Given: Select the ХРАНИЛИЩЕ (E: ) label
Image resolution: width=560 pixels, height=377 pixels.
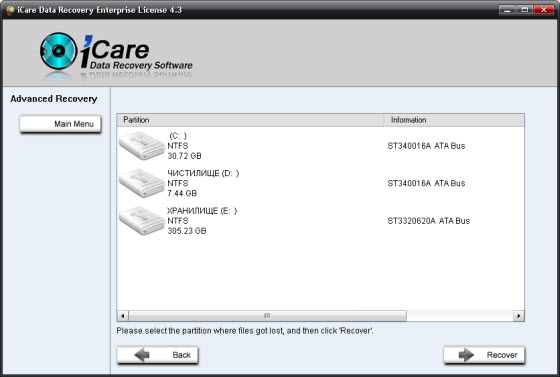Looking at the screenshot, I should coord(202,211).
